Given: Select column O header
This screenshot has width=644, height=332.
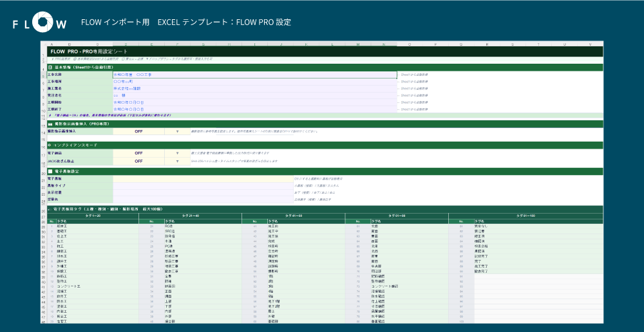Looking at the screenshot, I should coord(410,44).
